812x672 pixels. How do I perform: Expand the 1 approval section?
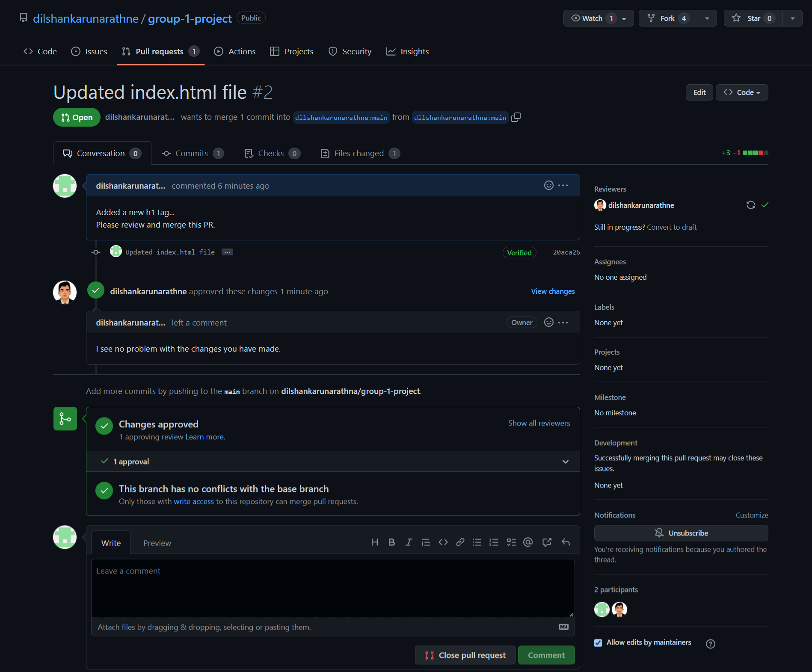click(333, 462)
